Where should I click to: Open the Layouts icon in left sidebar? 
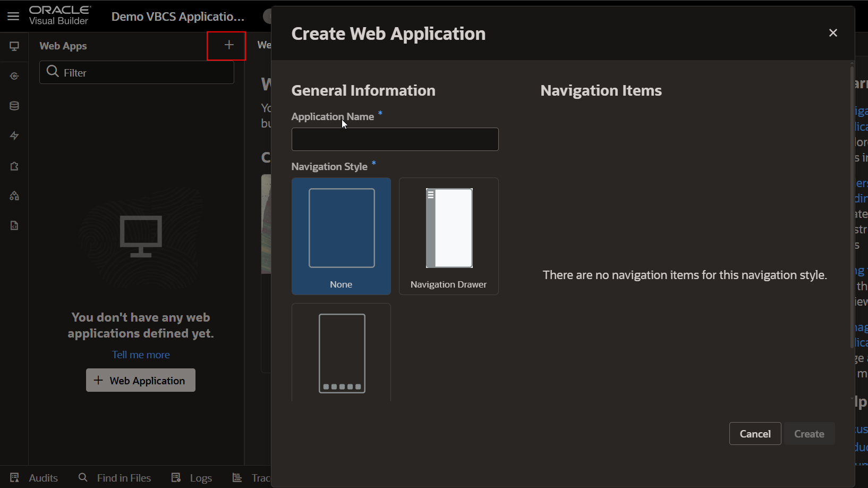coord(14,166)
